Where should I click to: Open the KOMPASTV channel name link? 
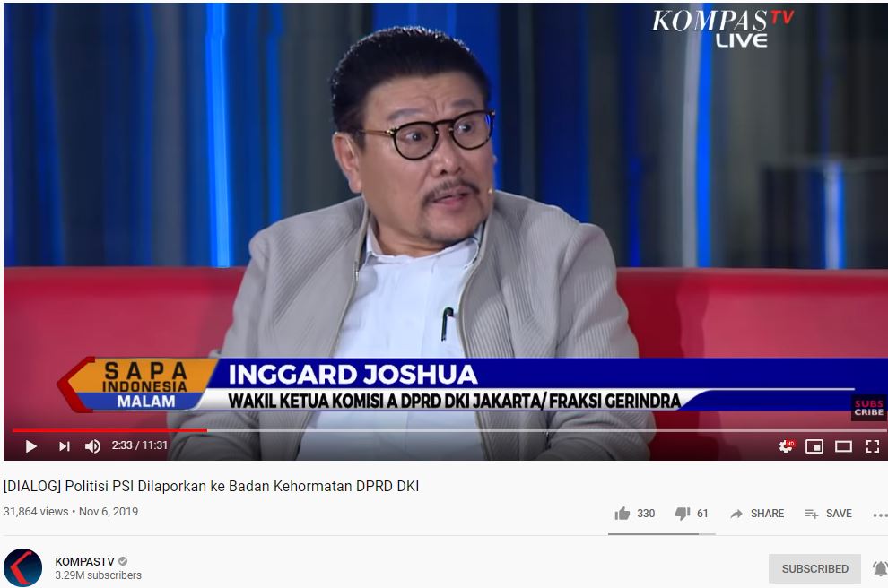84,561
